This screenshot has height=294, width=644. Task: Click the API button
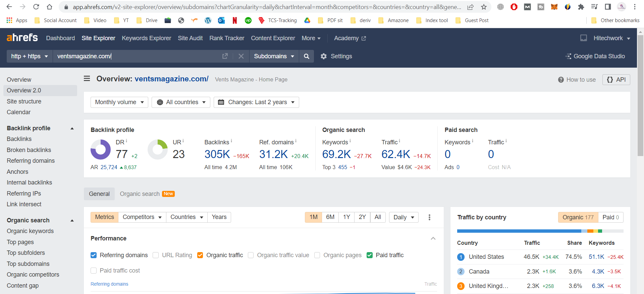point(616,80)
